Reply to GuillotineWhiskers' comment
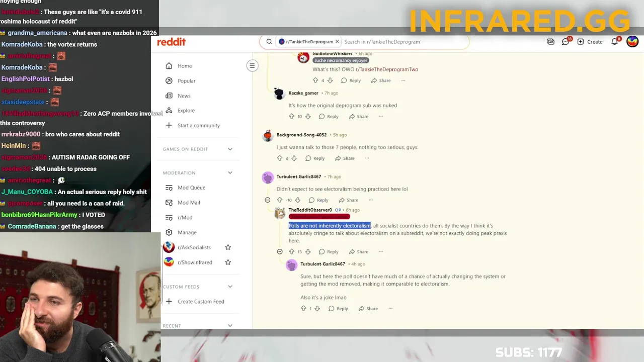Image resolution: width=644 pixels, height=362 pixels. coord(351,80)
